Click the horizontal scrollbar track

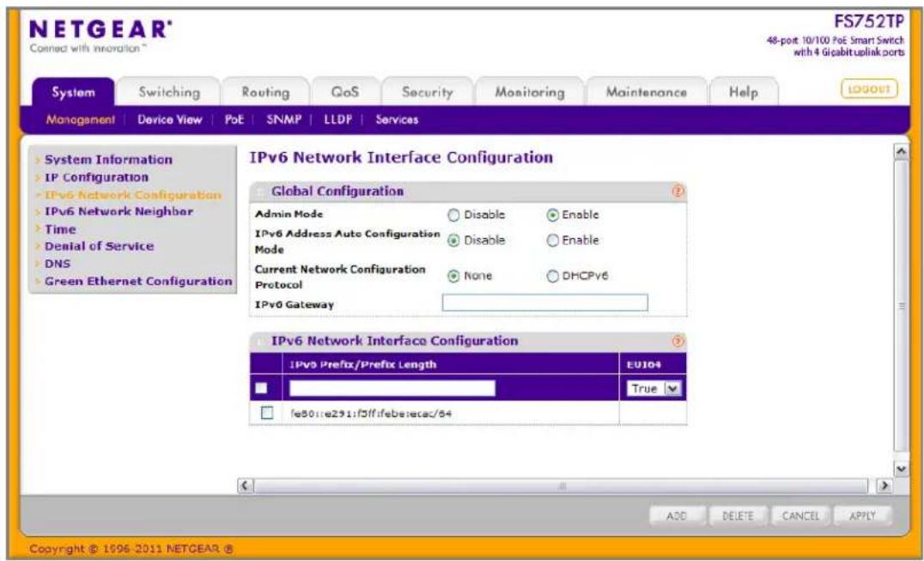[x=560, y=486]
